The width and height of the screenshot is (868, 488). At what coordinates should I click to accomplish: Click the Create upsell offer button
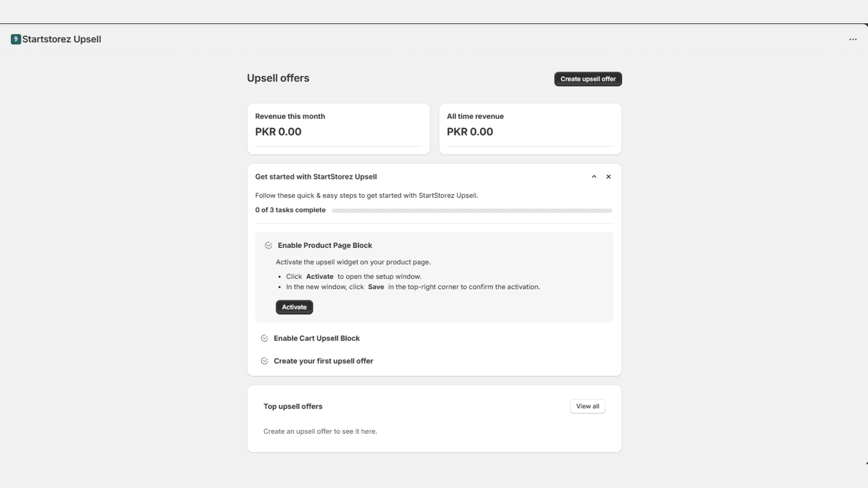588,79
